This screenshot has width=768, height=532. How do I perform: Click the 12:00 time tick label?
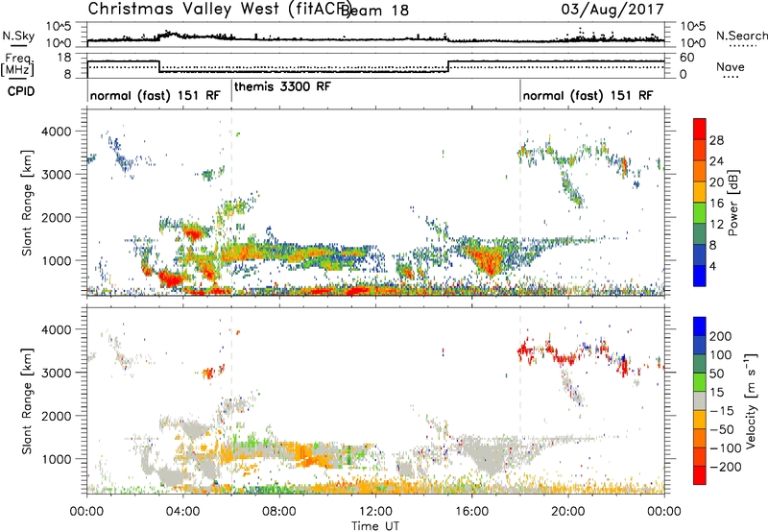(x=375, y=512)
